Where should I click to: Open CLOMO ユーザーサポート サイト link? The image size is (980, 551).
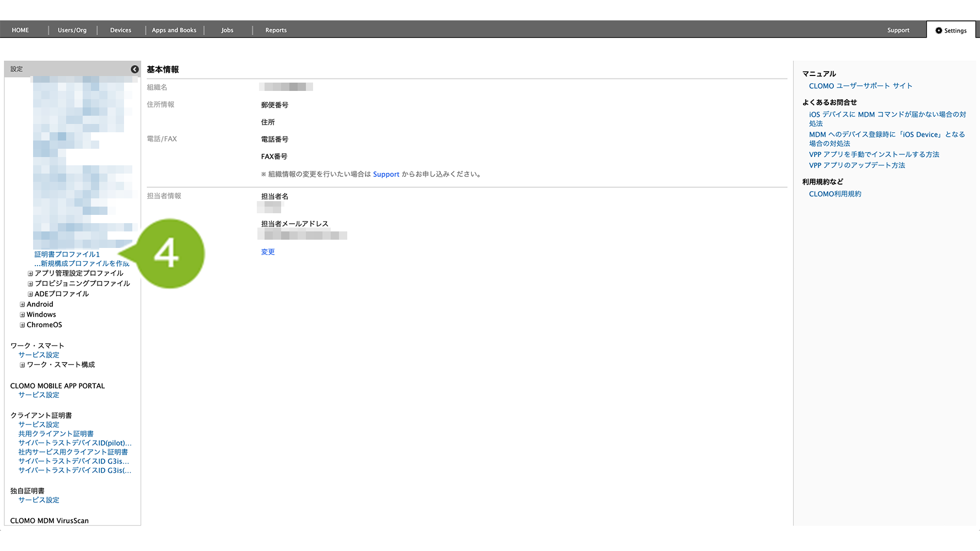[x=860, y=86]
